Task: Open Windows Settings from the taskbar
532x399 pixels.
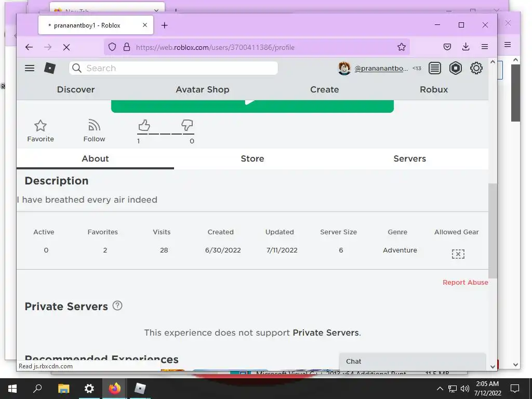Action: pos(89,389)
